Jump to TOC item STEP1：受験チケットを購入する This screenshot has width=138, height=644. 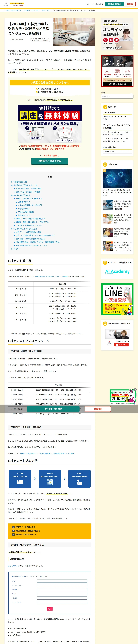pyautogui.click(x=29, y=198)
